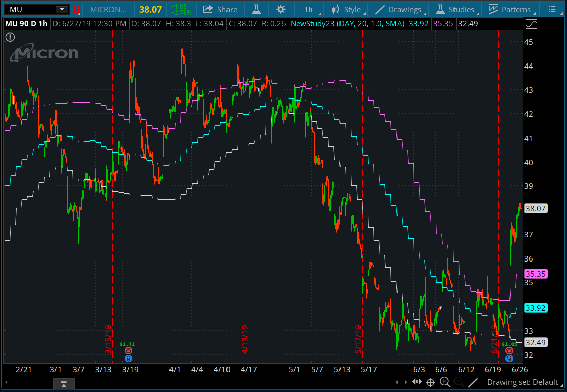Open the Style menu
The height and width of the screenshot is (392, 567).
pyautogui.click(x=348, y=10)
